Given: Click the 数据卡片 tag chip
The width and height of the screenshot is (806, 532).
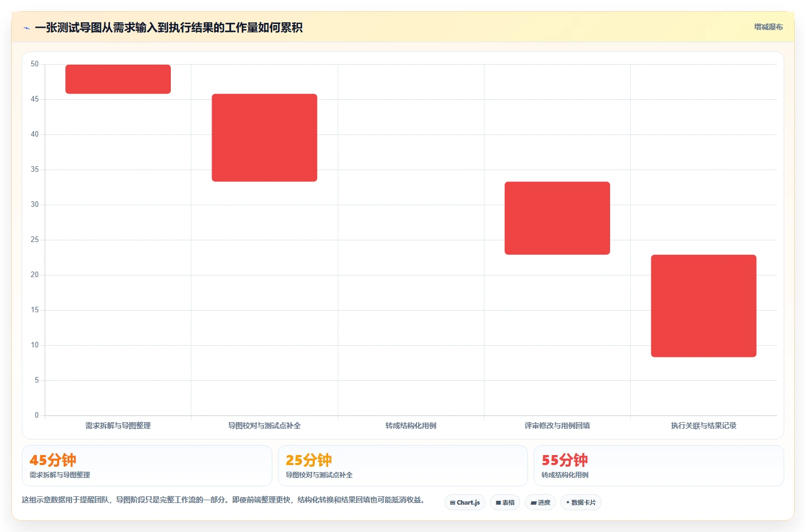Looking at the screenshot, I should point(581,502).
